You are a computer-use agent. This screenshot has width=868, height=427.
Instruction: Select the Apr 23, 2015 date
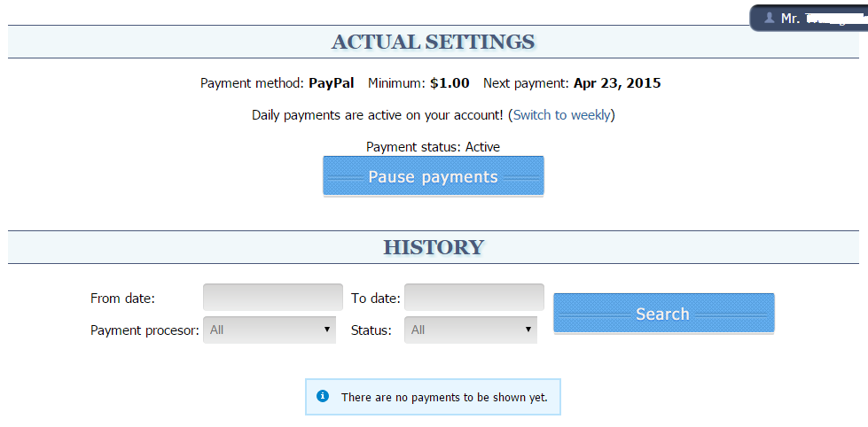pos(617,83)
